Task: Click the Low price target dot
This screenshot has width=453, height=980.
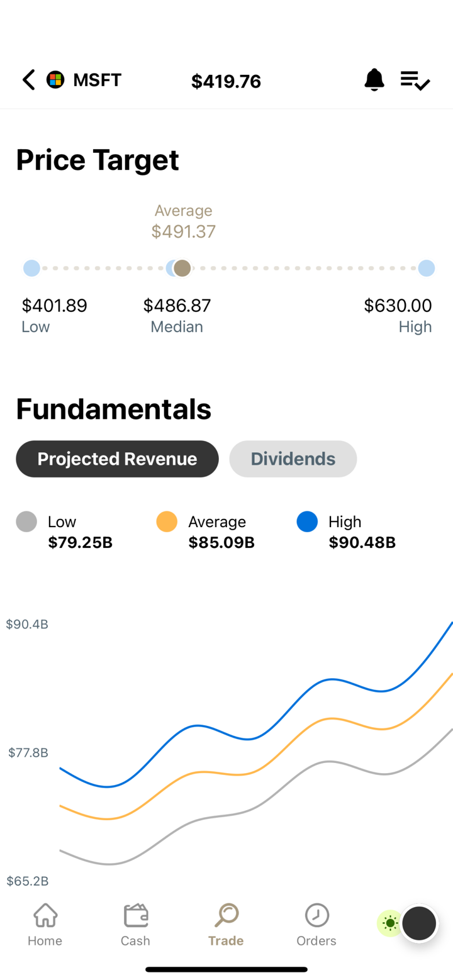Action: 31,269
